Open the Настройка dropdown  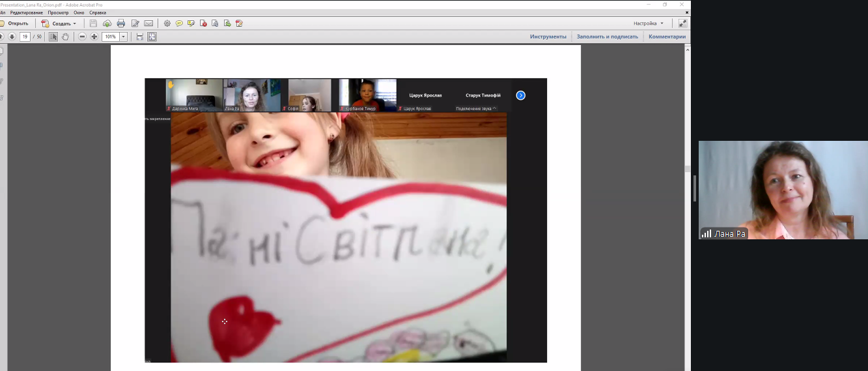pos(649,23)
